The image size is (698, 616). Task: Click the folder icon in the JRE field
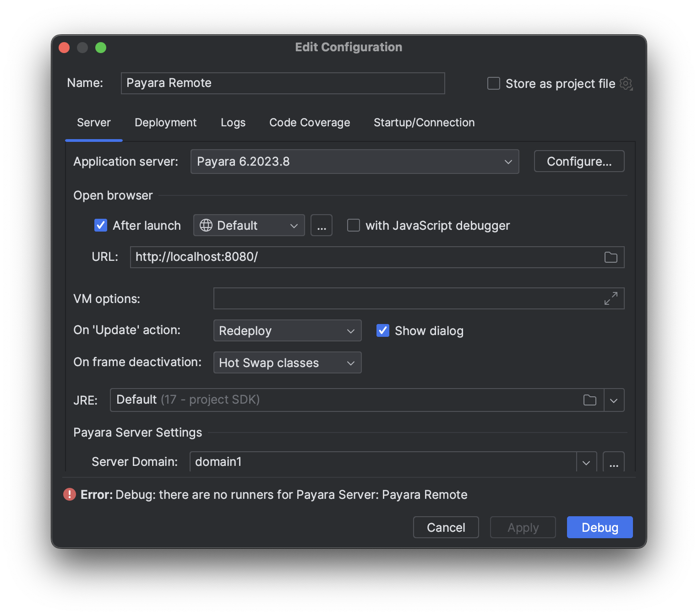[x=589, y=400]
